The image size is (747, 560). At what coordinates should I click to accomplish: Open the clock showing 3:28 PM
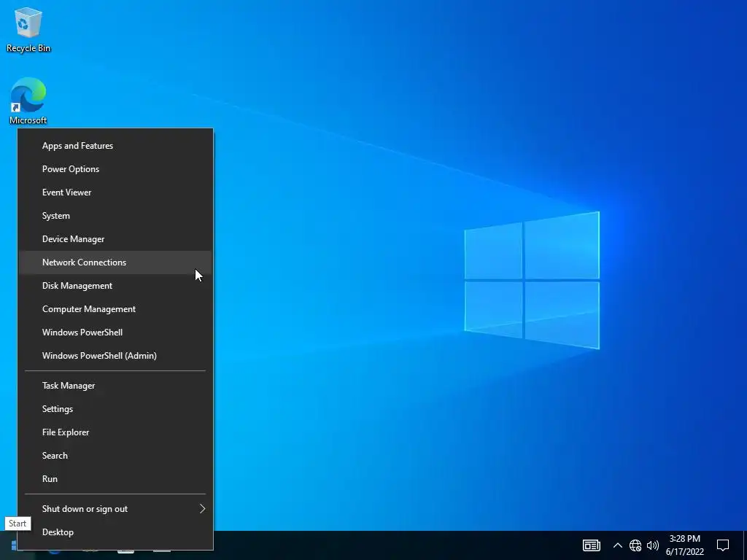click(x=684, y=545)
